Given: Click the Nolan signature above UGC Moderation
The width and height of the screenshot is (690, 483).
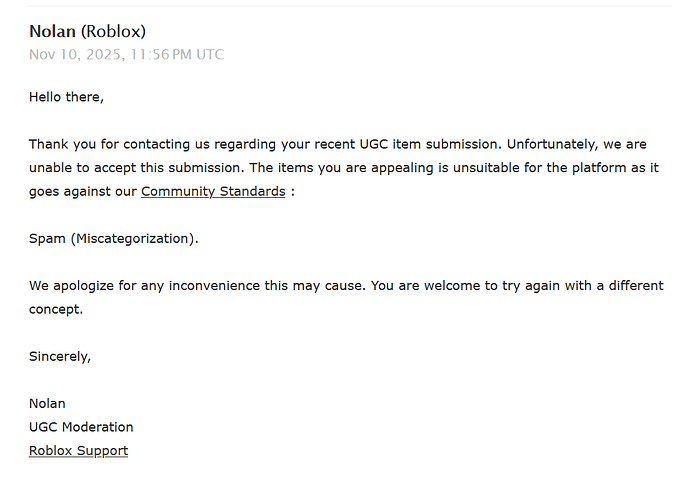Looking at the screenshot, I should [47, 403].
